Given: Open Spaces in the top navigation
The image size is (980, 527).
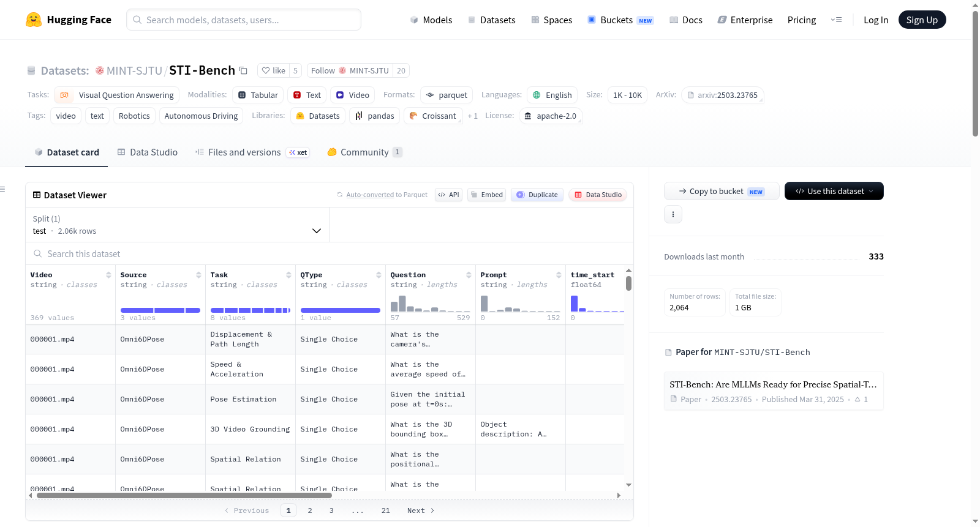Looking at the screenshot, I should pyautogui.click(x=551, y=20).
